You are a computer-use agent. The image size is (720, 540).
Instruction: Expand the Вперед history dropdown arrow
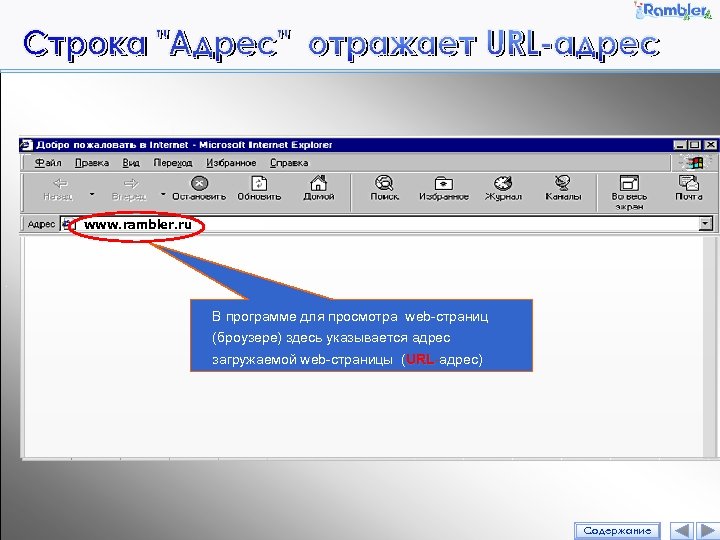click(163, 195)
